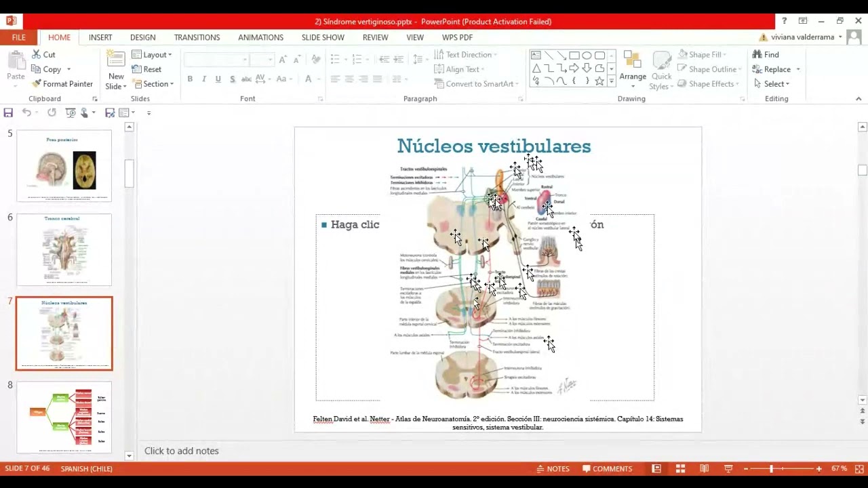Image resolution: width=868 pixels, height=488 pixels.
Task: Insert a New Slide
Action: point(116,70)
